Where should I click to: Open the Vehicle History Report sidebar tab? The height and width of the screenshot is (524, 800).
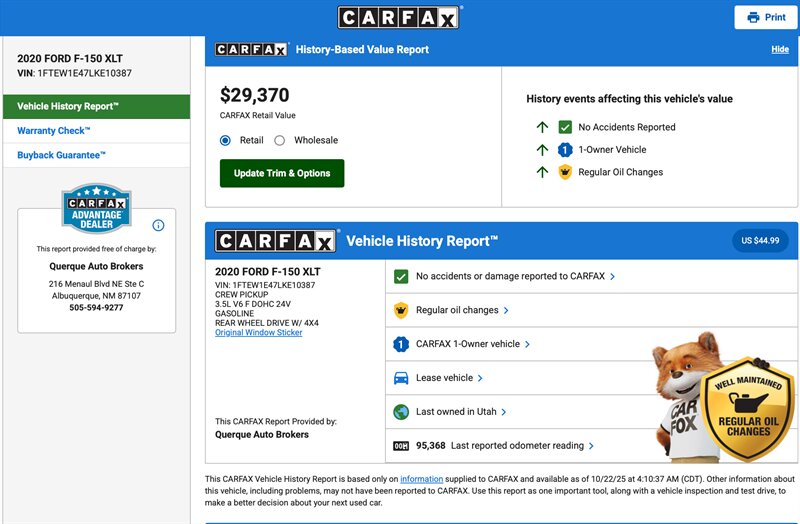tap(96, 106)
